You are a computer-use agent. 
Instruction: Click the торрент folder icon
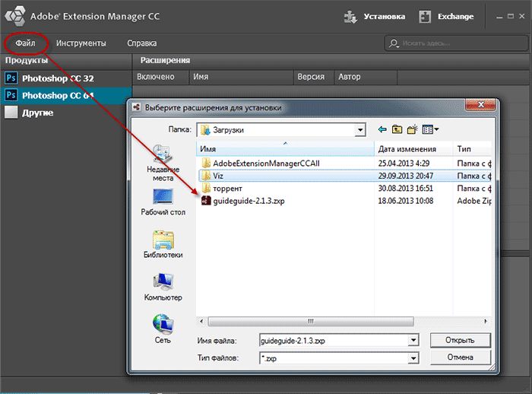click(206, 188)
